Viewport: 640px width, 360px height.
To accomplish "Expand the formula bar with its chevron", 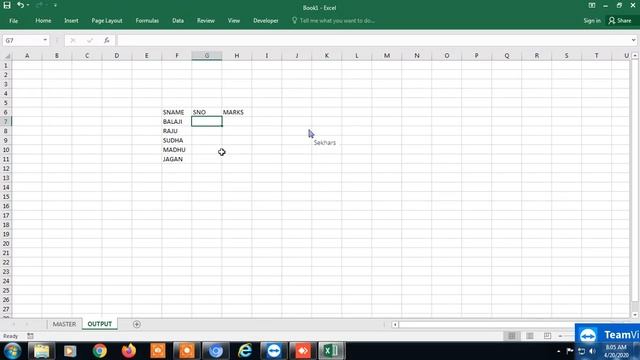I will tap(633, 40).
